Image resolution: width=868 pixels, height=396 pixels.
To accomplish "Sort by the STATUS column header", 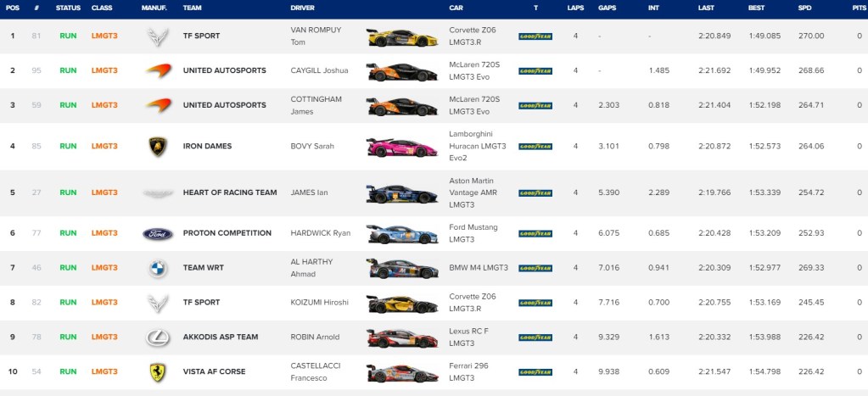I will (68, 8).
